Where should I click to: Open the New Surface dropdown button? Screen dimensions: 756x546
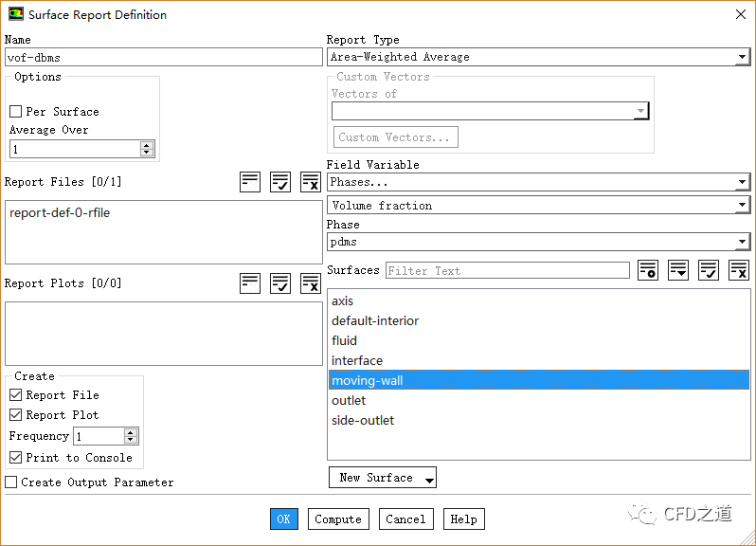pos(382,478)
